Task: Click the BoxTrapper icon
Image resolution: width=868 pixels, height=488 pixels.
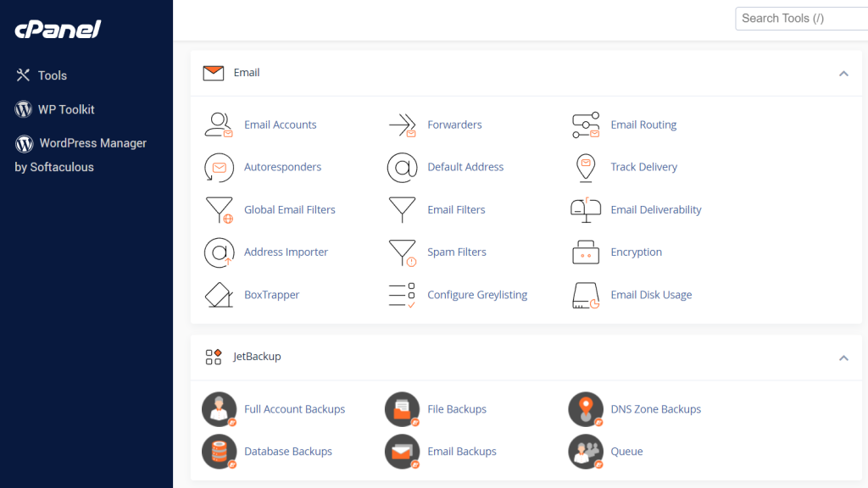Action: [219, 295]
